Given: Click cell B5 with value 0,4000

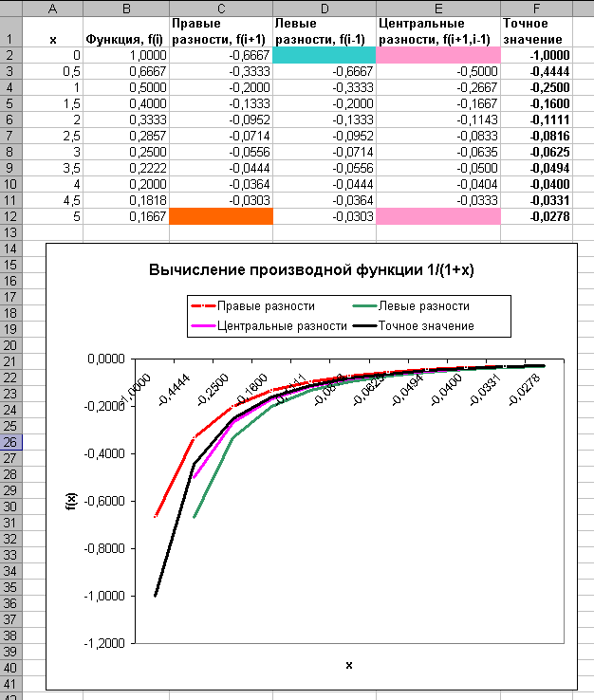Looking at the screenshot, I should pyautogui.click(x=126, y=103).
